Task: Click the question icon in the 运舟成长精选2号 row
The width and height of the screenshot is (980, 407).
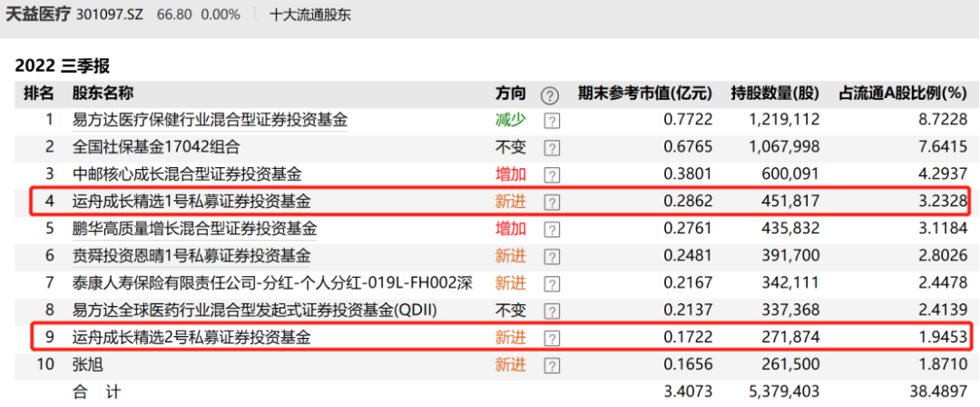Action: click(552, 339)
